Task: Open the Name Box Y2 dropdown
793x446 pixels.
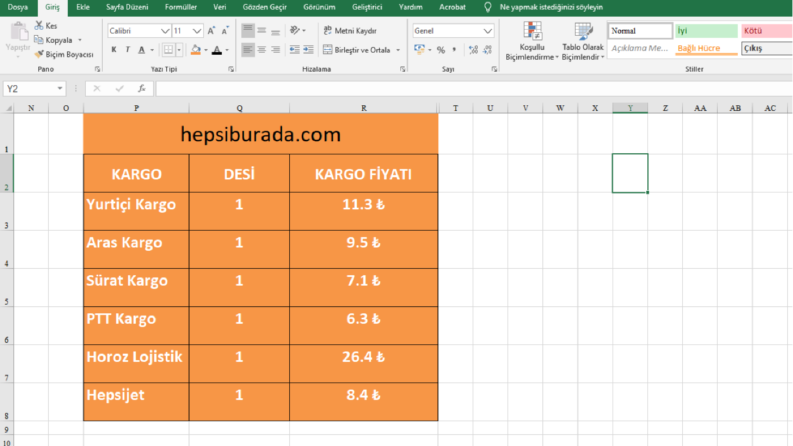Action: (60, 88)
